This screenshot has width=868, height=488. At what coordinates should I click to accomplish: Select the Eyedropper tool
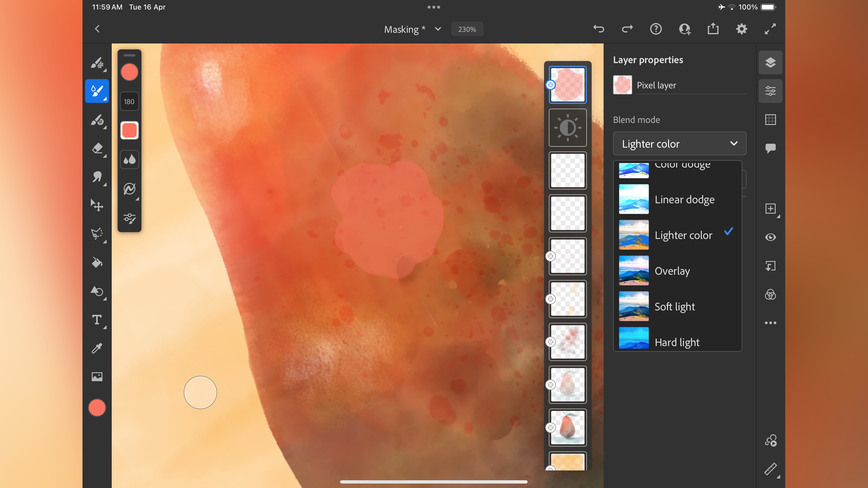coord(96,348)
